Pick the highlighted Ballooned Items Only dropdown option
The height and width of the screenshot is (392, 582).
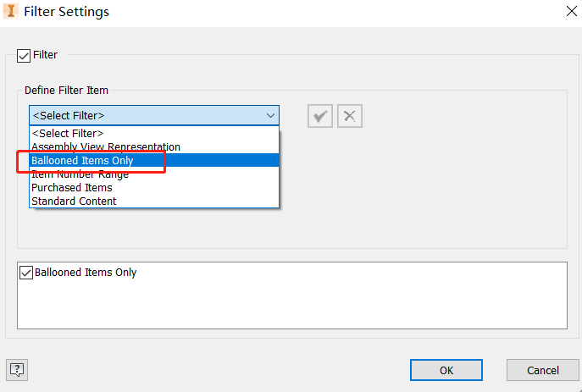82,160
